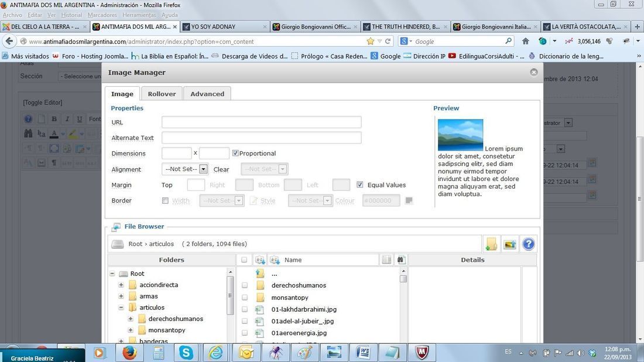Click the image file icon for 01aeroenergia.jpg
The image size is (644, 362).
click(x=259, y=333)
